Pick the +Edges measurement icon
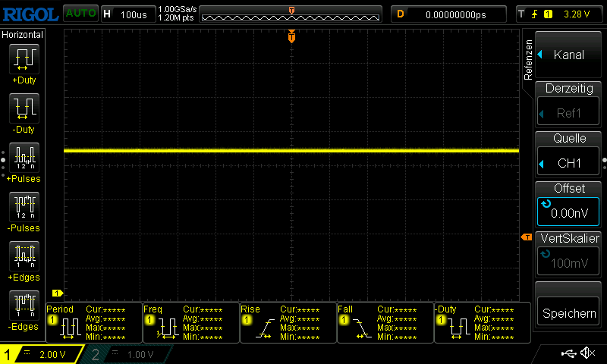The height and width of the screenshot is (364, 607). (x=23, y=256)
